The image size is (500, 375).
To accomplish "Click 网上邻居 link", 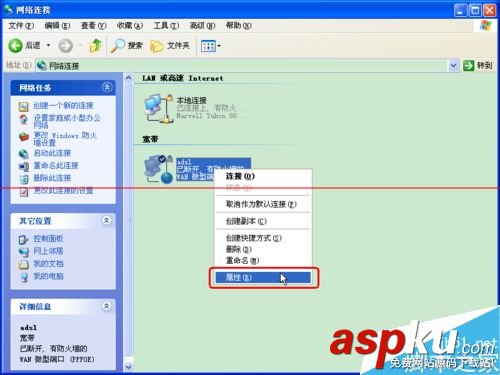I will coord(48,251).
